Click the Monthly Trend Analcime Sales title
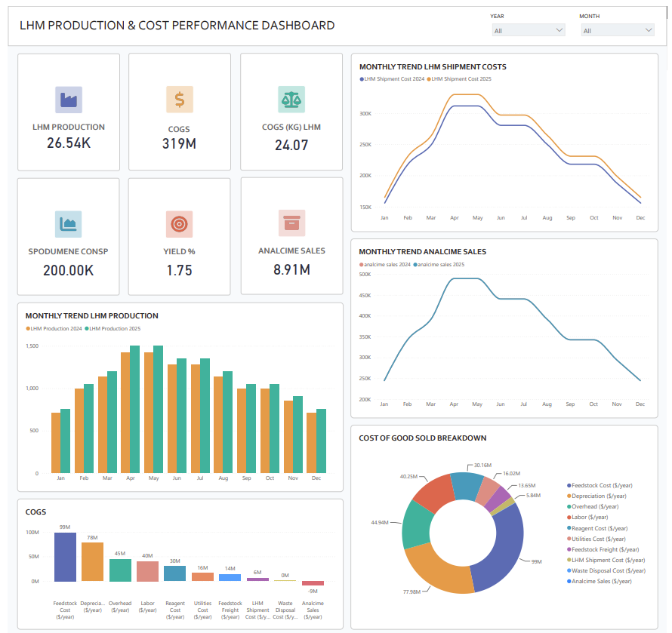Viewport: 672px width, 633px height. (x=423, y=252)
